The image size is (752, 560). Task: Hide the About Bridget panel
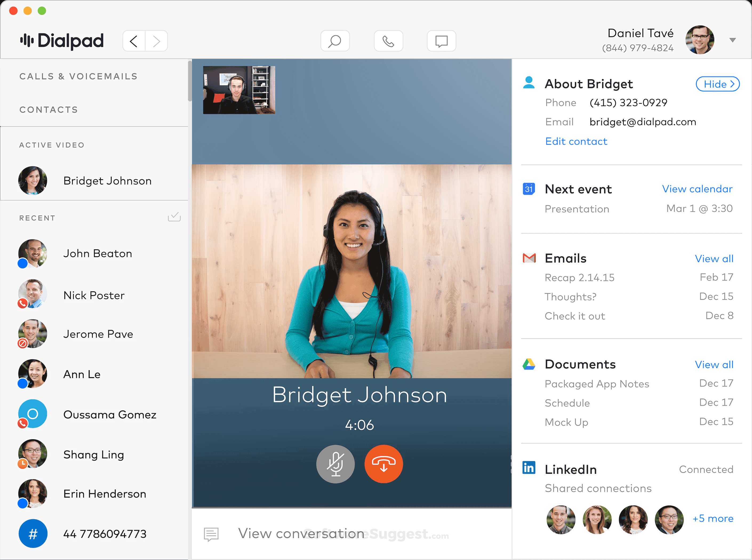point(717,84)
